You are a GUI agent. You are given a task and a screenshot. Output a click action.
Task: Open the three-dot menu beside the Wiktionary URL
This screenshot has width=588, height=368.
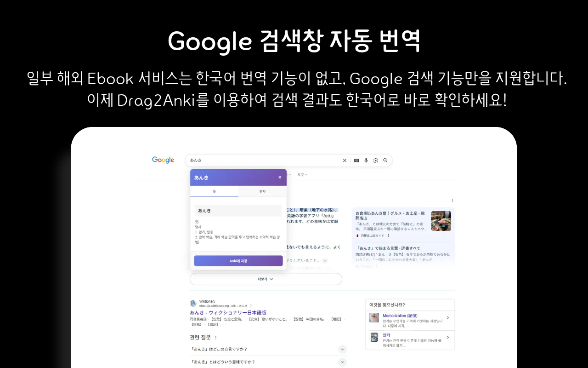(251, 306)
